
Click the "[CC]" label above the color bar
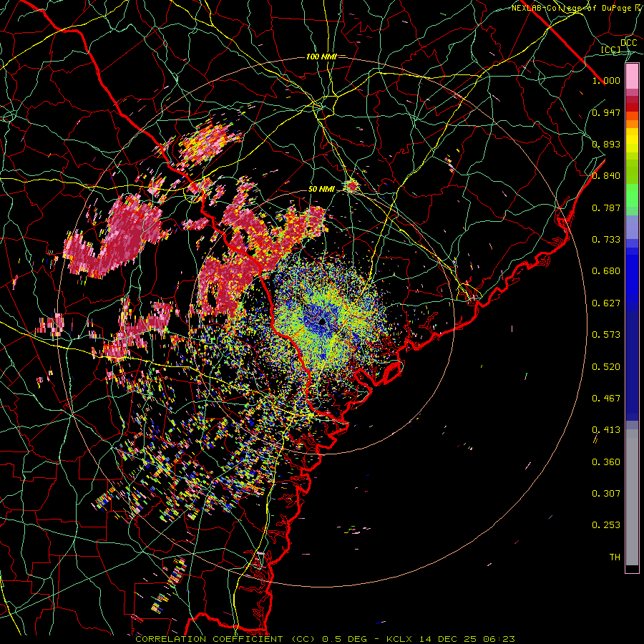pyautogui.click(x=611, y=49)
